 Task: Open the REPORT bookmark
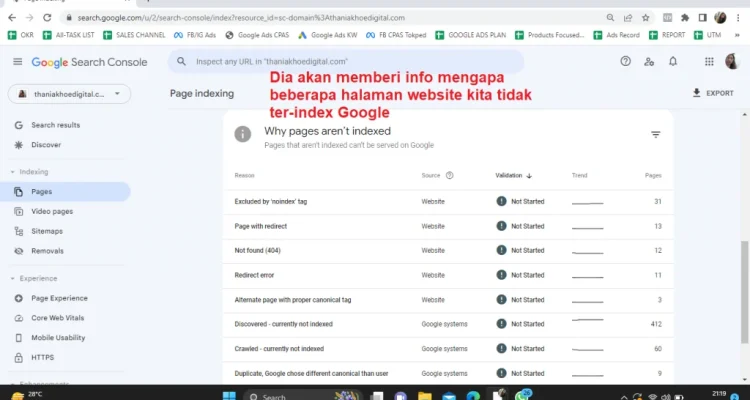pyautogui.click(x=667, y=35)
